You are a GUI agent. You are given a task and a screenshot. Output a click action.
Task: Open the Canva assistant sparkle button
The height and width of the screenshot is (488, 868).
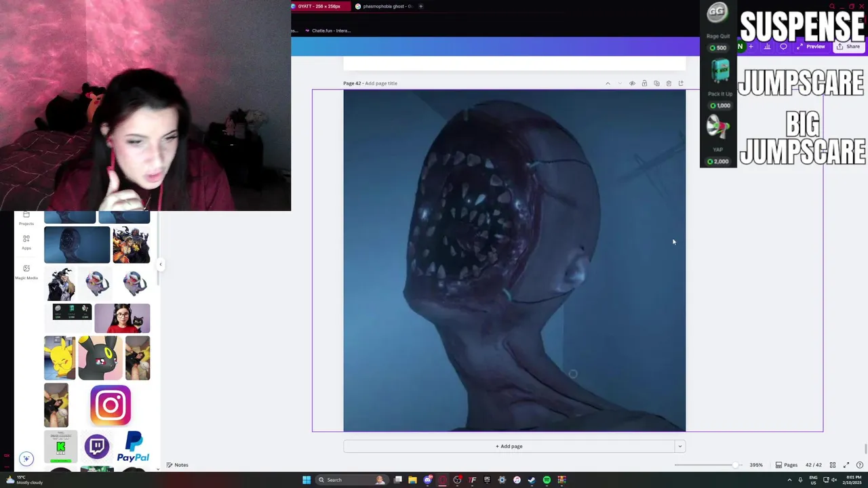point(26,459)
